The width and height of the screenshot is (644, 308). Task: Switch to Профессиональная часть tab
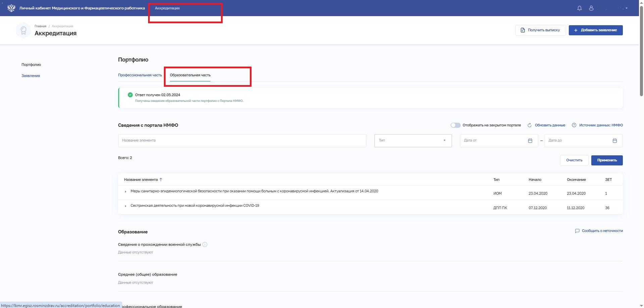click(140, 75)
